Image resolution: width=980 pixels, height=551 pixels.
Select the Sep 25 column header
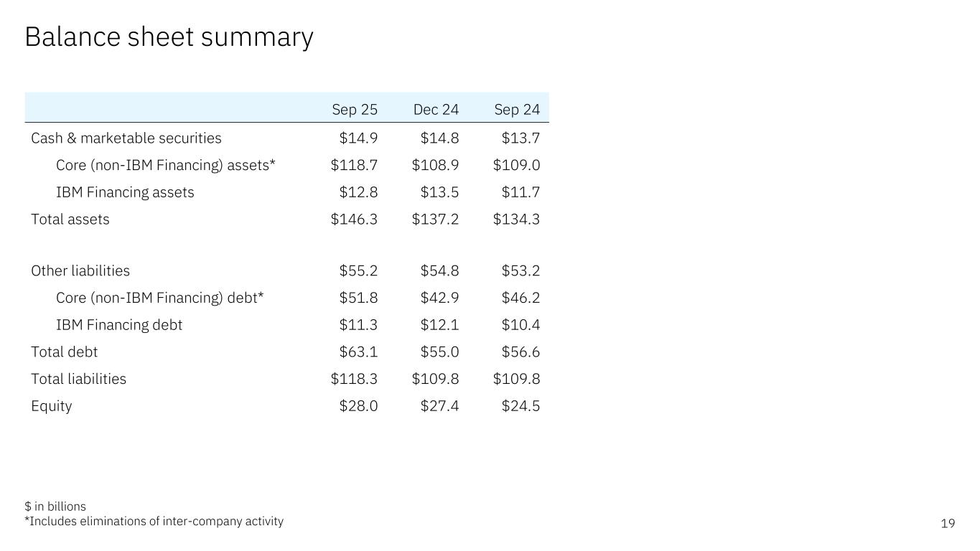pos(355,110)
